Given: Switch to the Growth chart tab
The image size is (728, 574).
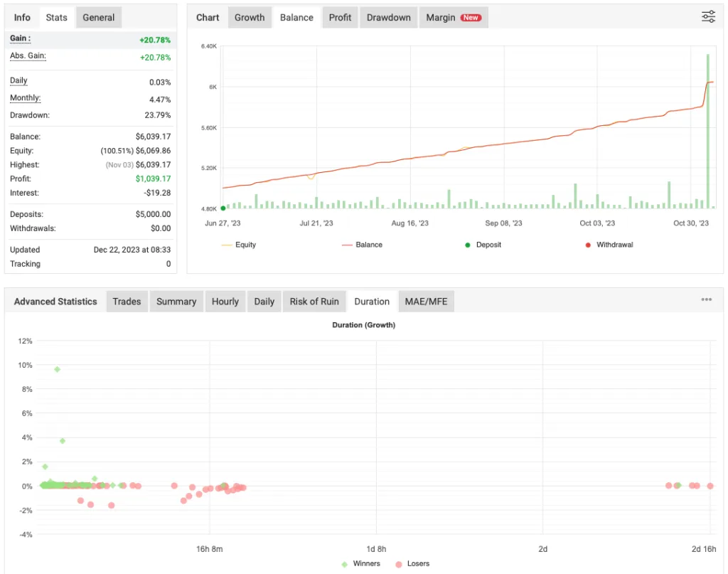Looking at the screenshot, I should click(250, 17).
